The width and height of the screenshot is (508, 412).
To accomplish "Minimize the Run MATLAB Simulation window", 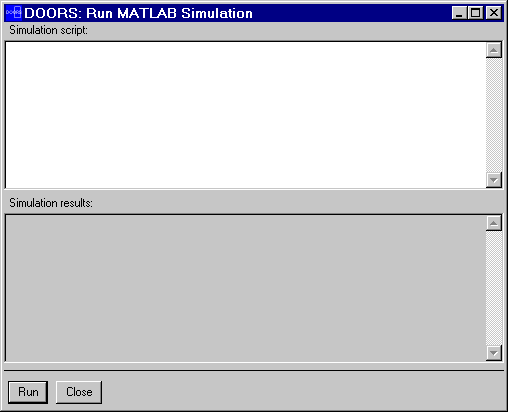I will [459, 13].
